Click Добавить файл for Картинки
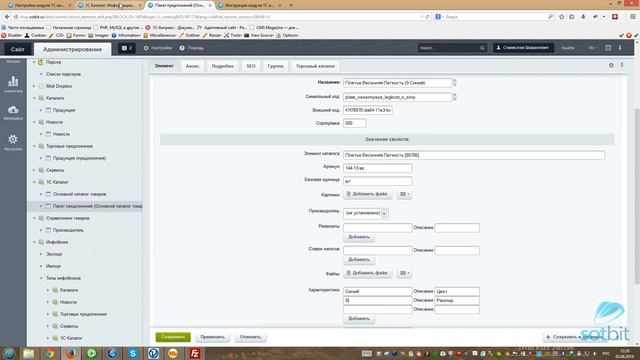The image size is (640, 360). [367, 194]
